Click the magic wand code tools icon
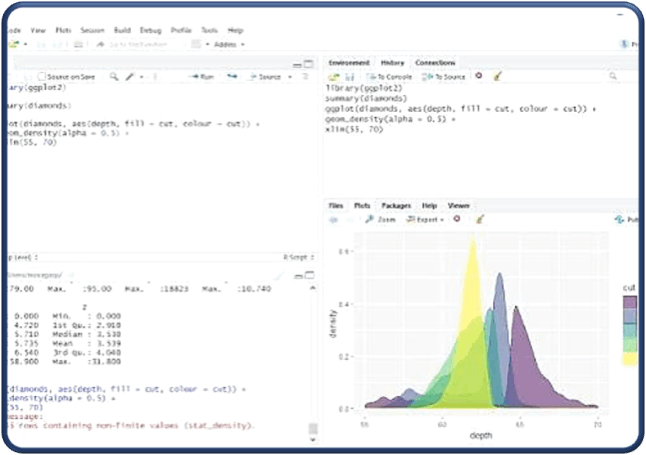Viewport: 646px width, 455px height. [x=130, y=77]
